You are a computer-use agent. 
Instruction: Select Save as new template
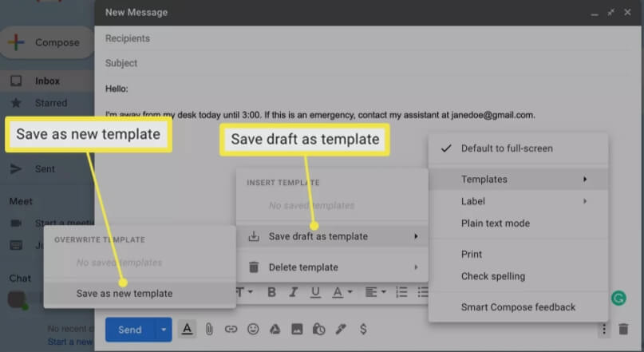click(x=140, y=294)
